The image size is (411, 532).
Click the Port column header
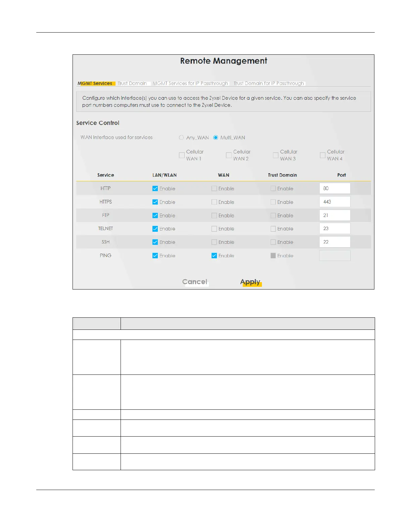coord(341,175)
